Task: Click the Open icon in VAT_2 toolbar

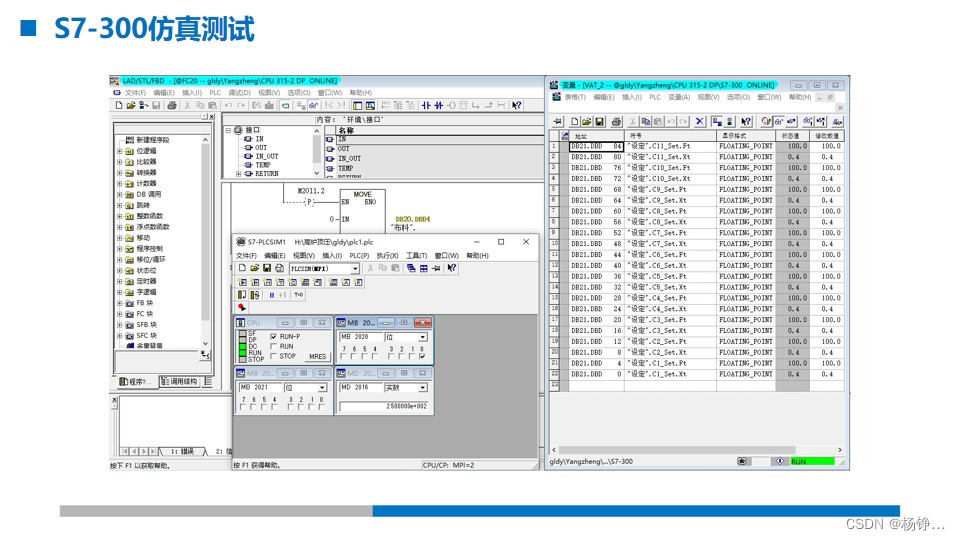Action: tap(587, 122)
